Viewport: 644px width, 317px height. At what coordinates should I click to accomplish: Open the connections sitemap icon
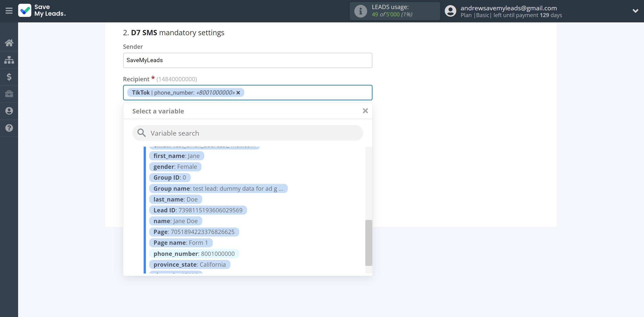tap(9, 60)
